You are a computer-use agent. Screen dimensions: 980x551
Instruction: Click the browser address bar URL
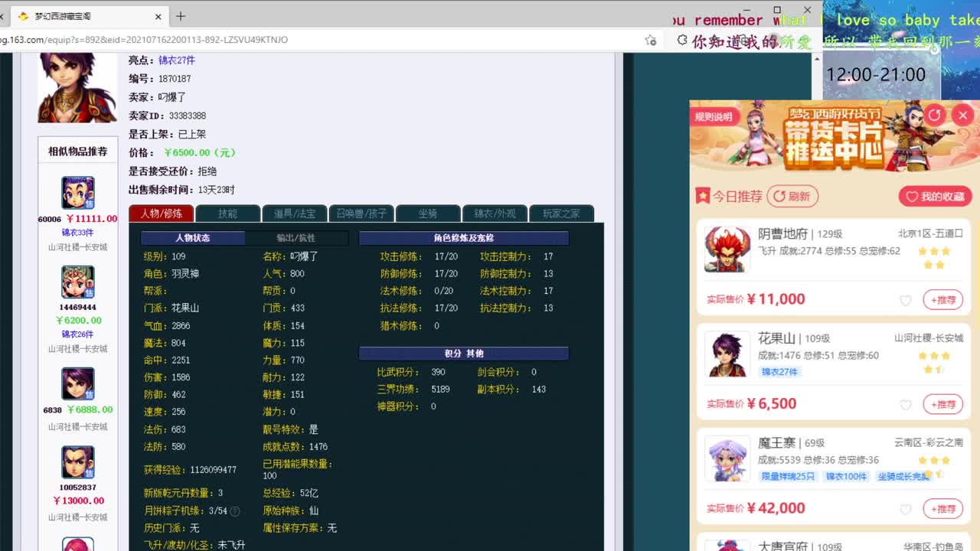144,40
